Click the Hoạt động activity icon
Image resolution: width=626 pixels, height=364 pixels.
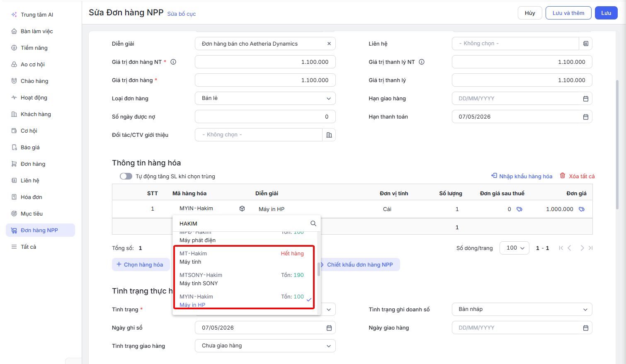pos(14,97)
